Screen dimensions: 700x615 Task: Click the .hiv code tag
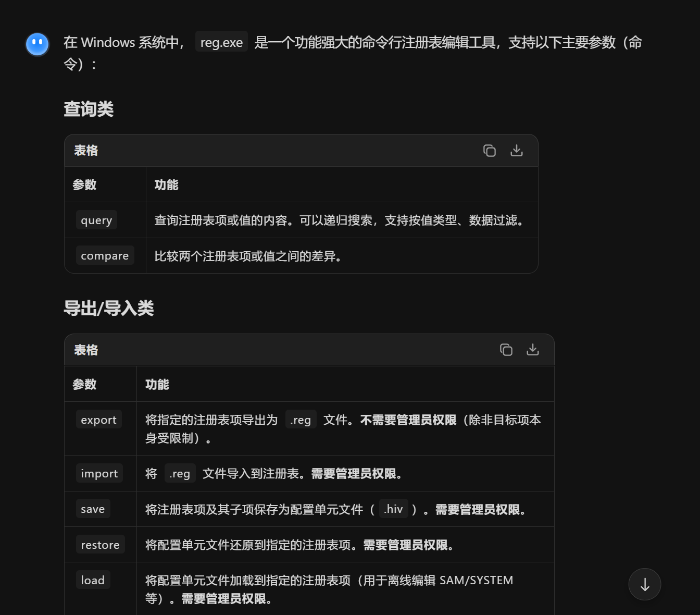(x=393, y=509)
